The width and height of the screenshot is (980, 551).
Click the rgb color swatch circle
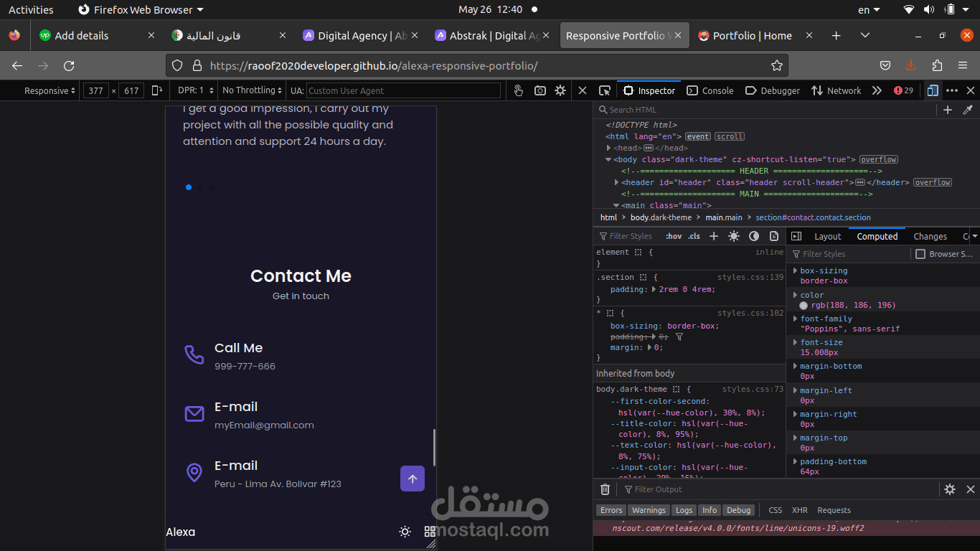[x=804, y=305]
